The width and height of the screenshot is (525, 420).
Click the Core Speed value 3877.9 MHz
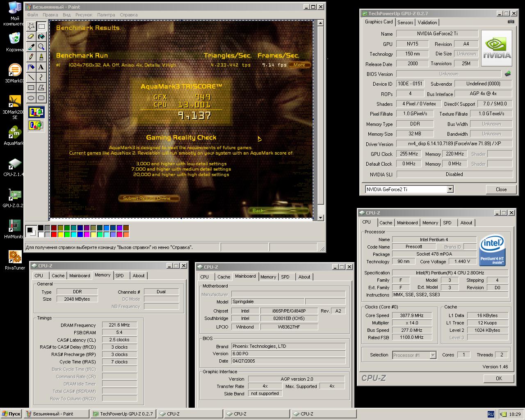(412, 315)
